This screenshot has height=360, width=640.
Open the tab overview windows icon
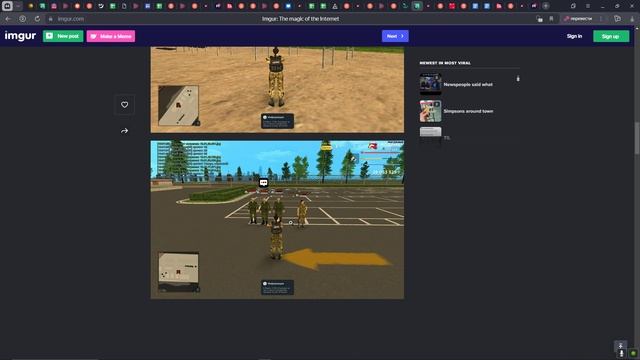[x=573, y=6]
